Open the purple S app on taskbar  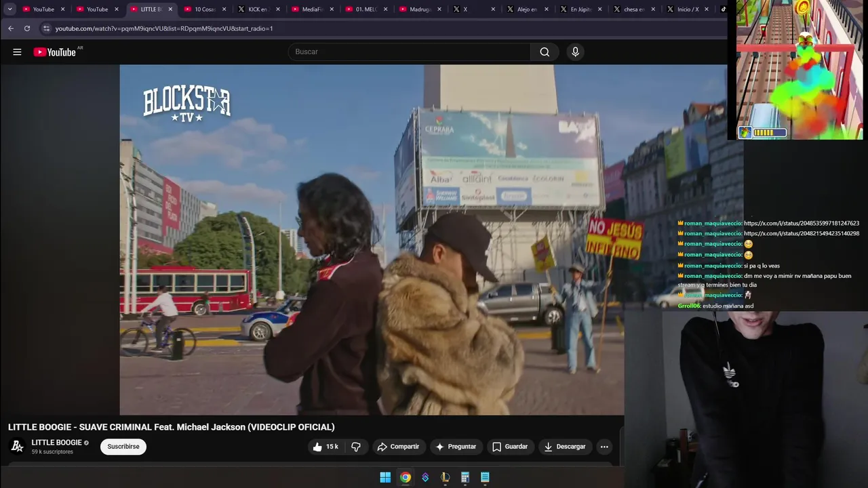pos(425,477)
